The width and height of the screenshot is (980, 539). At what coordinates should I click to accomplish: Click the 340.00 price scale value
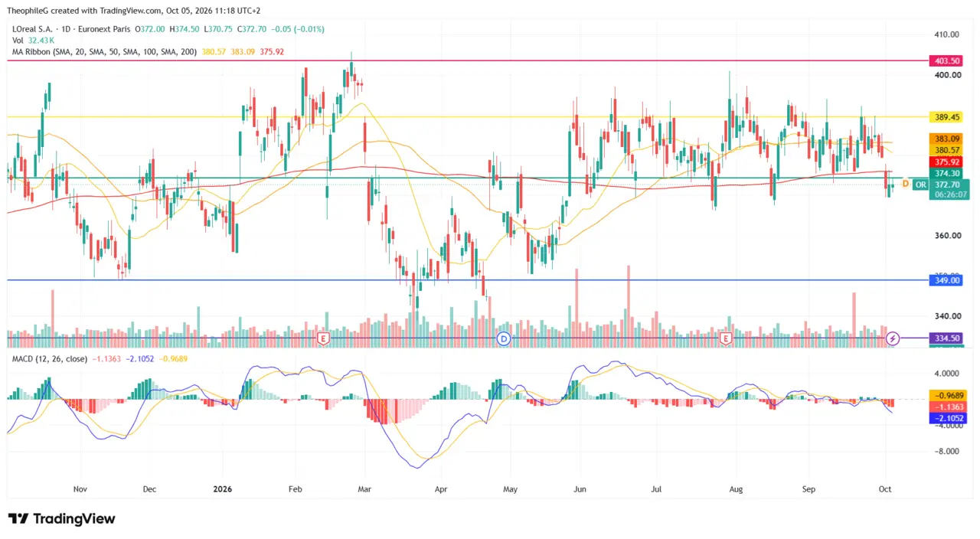[x=947, y=315]
